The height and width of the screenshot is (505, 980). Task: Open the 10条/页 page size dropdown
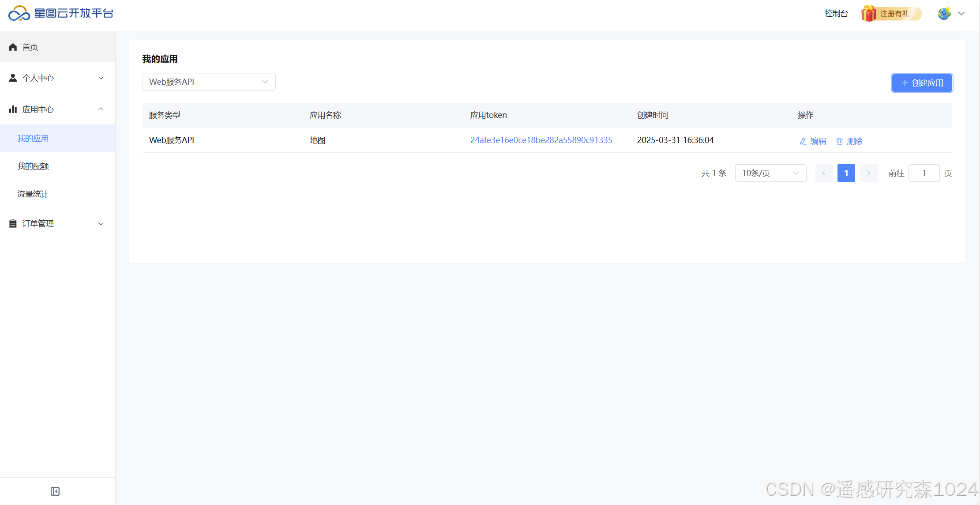point(770,173)
